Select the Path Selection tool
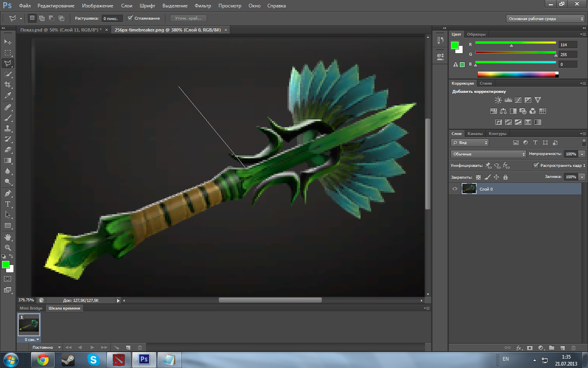 click(x=7, y=215)
